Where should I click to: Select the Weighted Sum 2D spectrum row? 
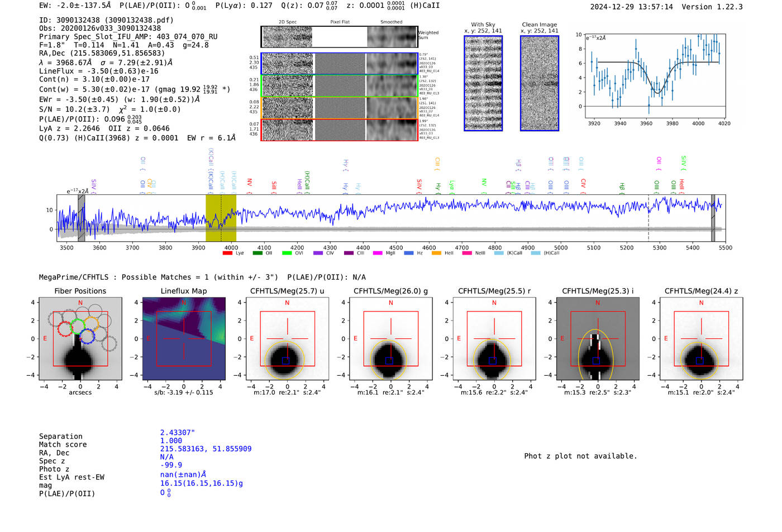(339, 37)
